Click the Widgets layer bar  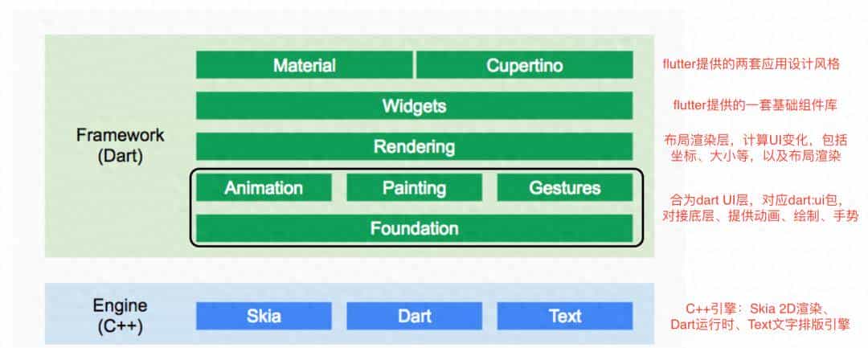[x=414, y=106]
